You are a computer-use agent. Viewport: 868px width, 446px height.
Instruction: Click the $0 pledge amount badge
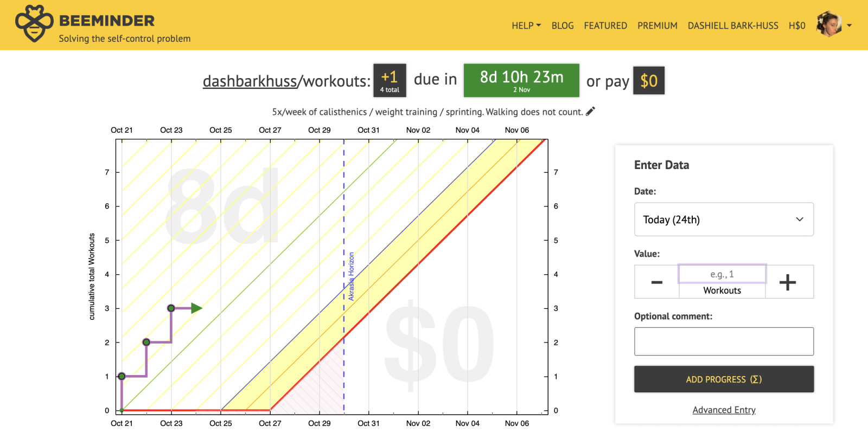(649, 80)
